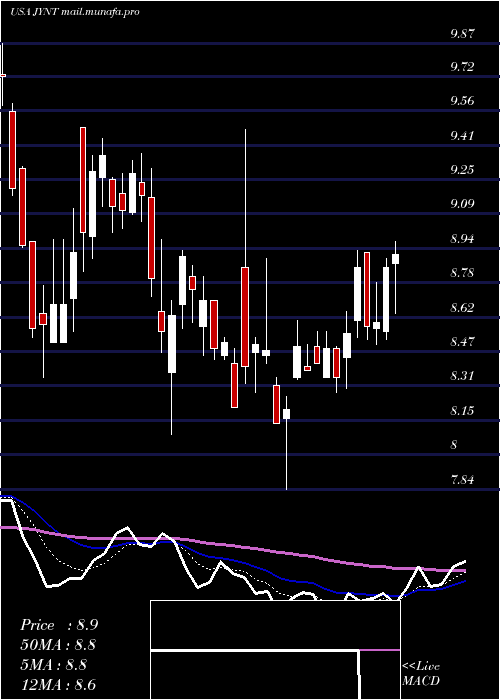
Task: Click the '5MA : 8.8' readout
Action: pyautogui.click(x=54, y=665)
